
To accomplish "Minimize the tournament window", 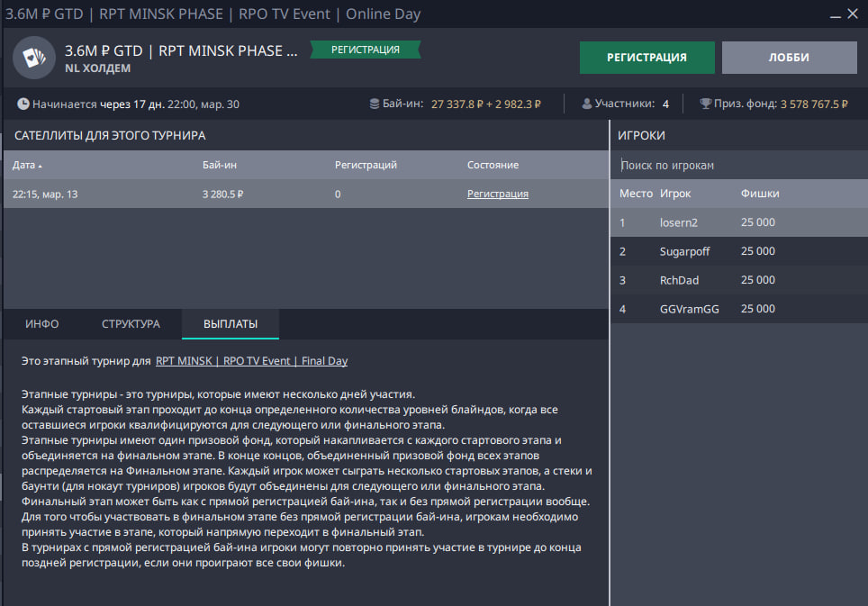I will pos(827,14).
